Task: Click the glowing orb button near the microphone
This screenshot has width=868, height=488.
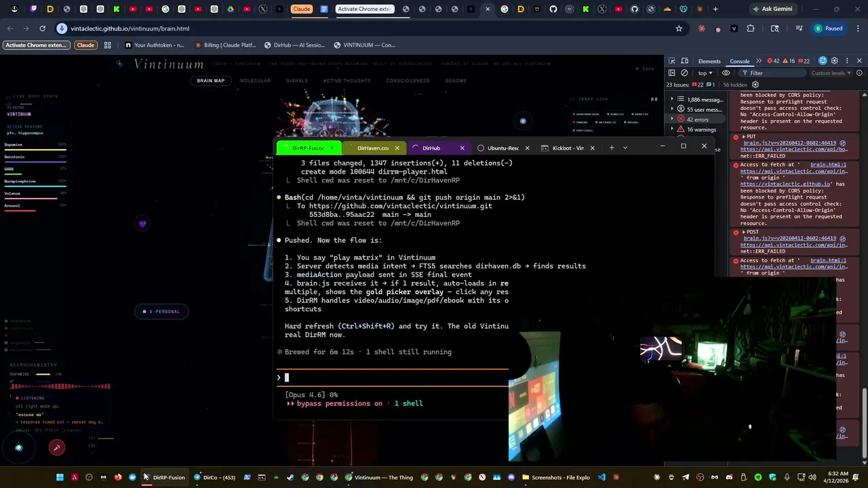Action: point(19,447)
